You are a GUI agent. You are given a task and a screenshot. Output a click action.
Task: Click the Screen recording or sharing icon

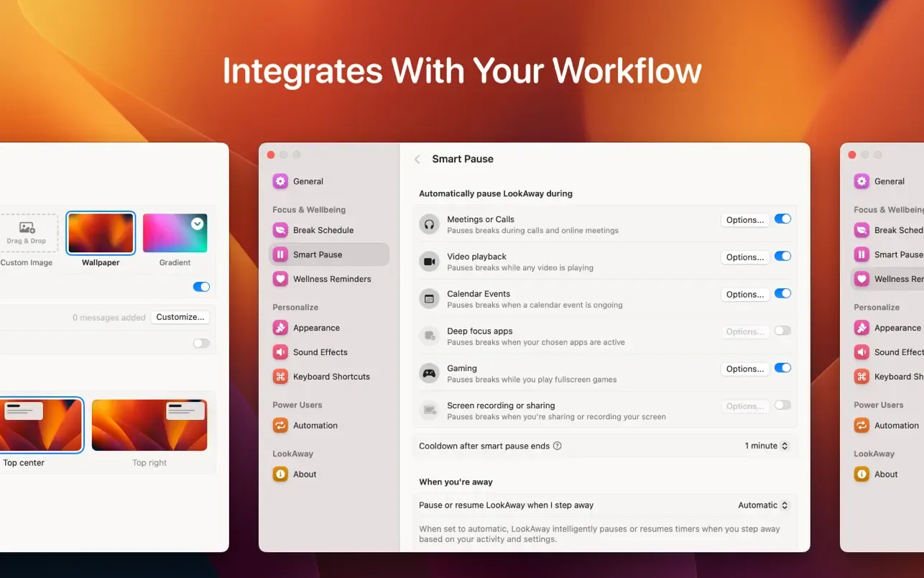point(429,410)
